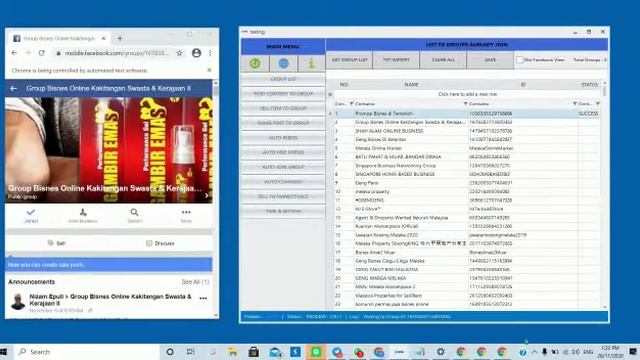Tap the group Search magnifier icon

click(x=134, y=212)
